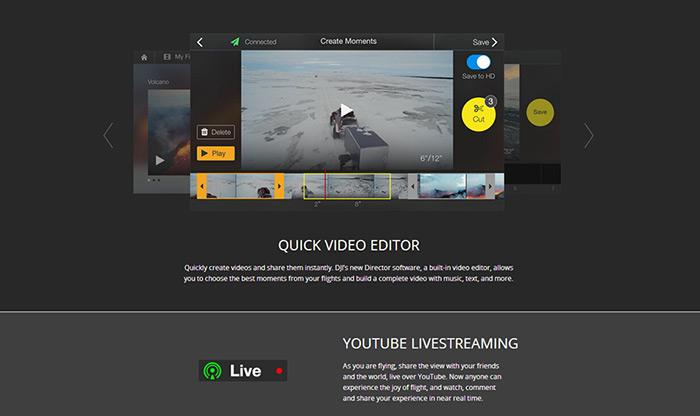Go to previous carousel slide
This screenshot has width=700, height=416.
pyautogui.click(x=109, y=135)
